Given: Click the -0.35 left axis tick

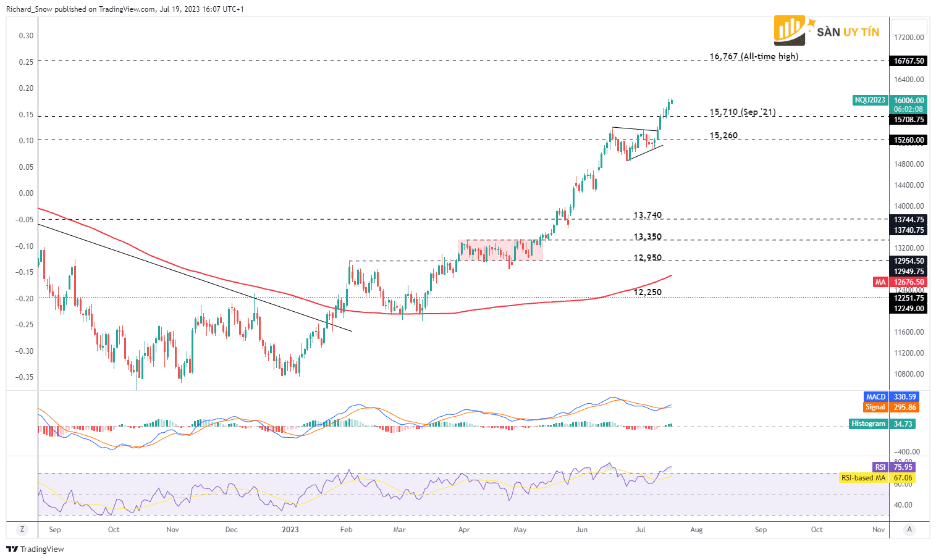Looking at the screenshot, I should click(25, 377).
